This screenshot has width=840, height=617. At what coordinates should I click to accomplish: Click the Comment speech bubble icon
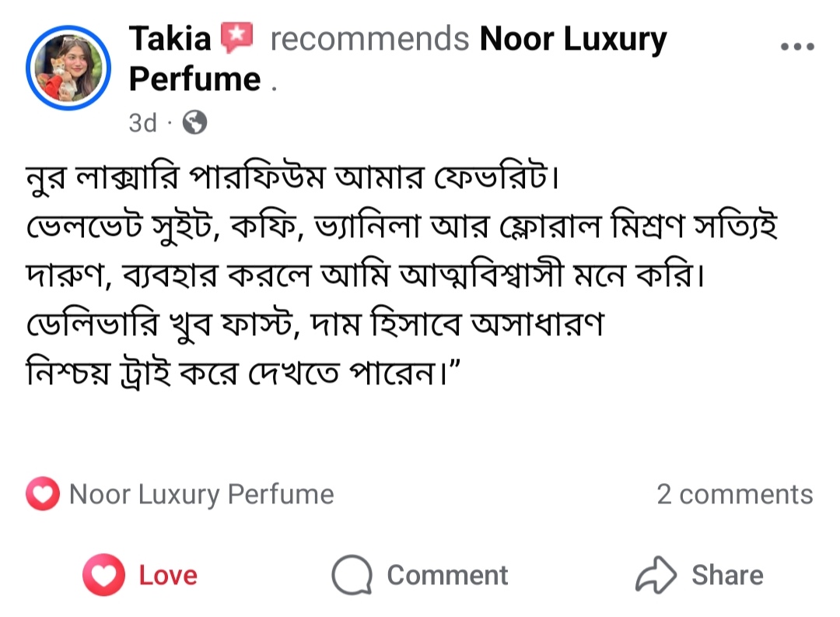click(x=352, y=576)
